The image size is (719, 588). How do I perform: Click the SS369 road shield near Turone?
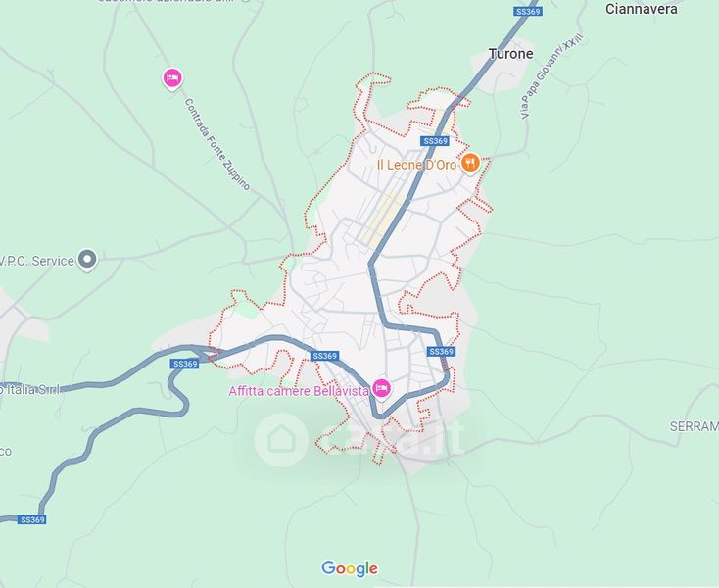click(x=527, y=12)
